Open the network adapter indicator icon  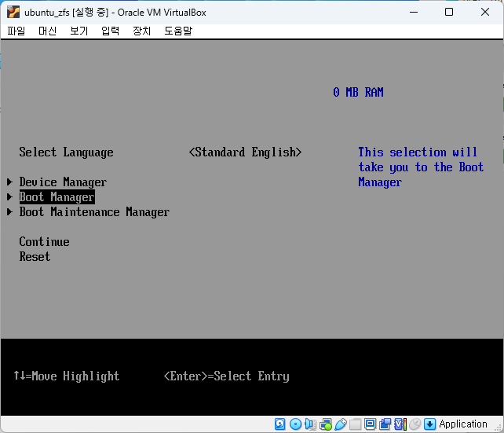tap(325, 424)
